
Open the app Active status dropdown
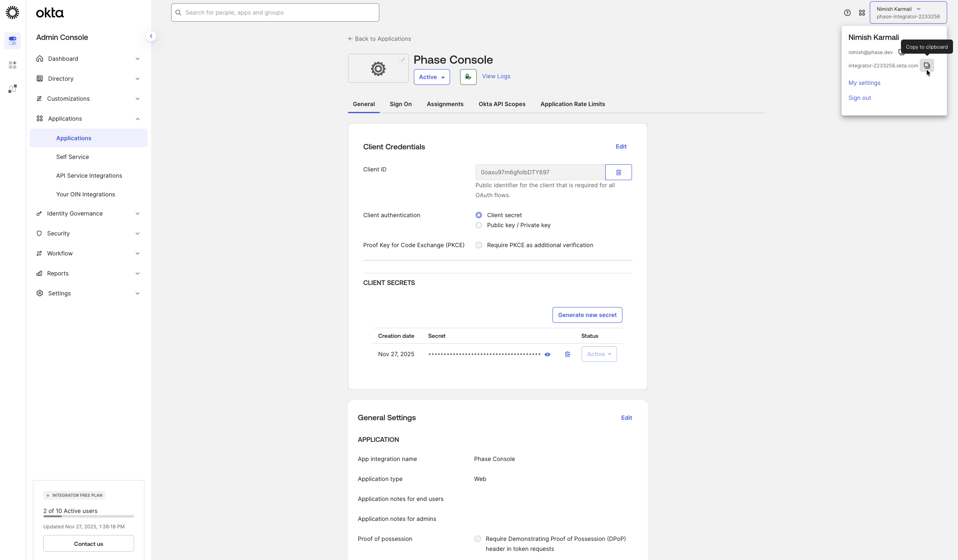432,77
